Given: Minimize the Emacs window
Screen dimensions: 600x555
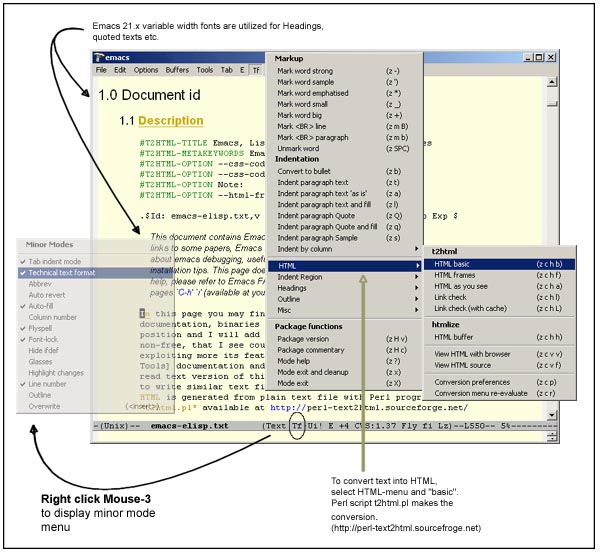Looking at the screenshot, I should point(527,58).
